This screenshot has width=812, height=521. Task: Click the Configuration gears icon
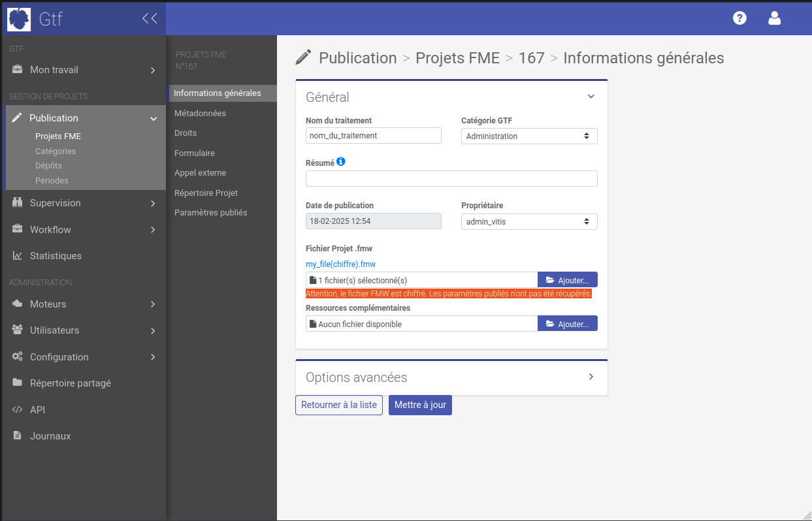(18, 356)
